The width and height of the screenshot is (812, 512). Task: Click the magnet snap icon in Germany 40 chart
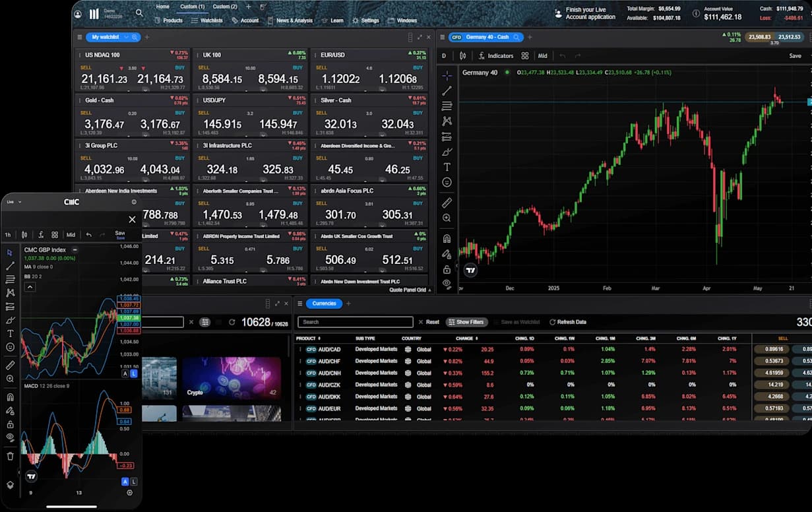[x=447, y=239]
